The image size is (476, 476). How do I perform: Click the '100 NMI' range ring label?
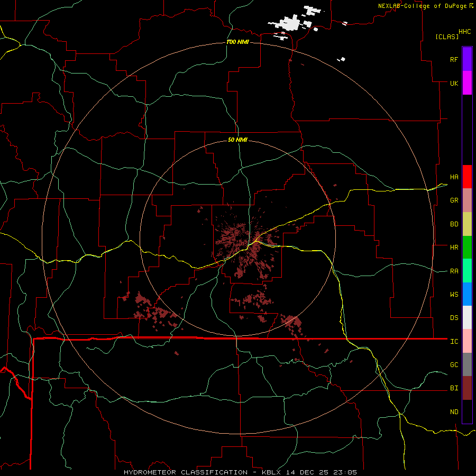coord(237,42)
